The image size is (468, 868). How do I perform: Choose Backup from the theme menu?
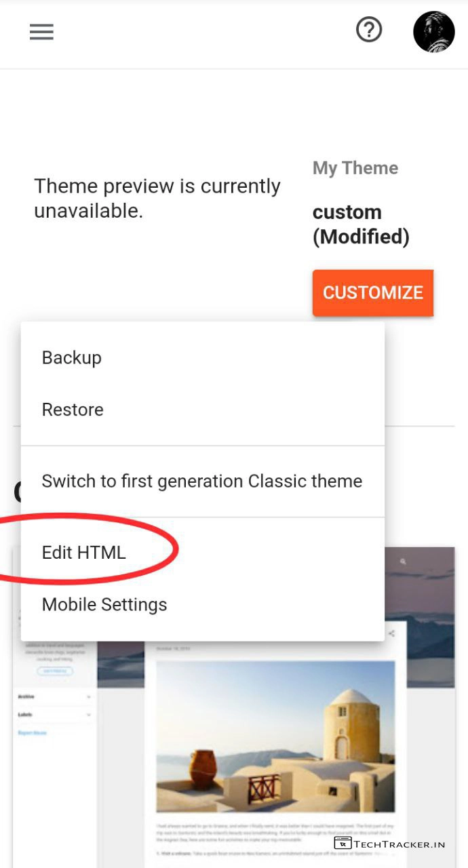[72, 357]
